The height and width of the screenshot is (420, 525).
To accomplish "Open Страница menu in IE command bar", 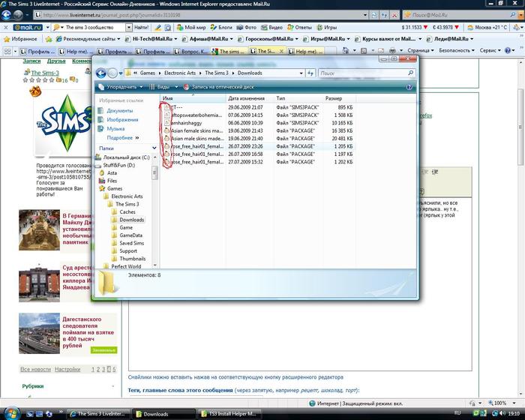I will (421, 50).
